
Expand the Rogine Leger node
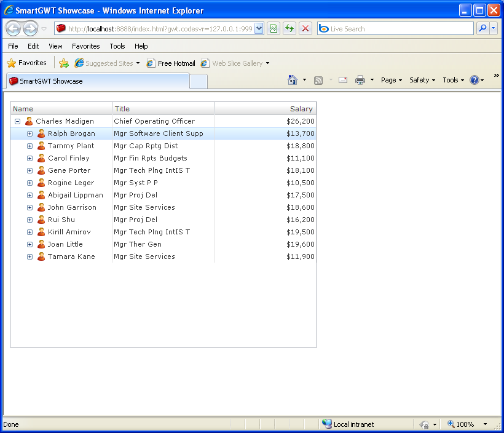point(30,183)
